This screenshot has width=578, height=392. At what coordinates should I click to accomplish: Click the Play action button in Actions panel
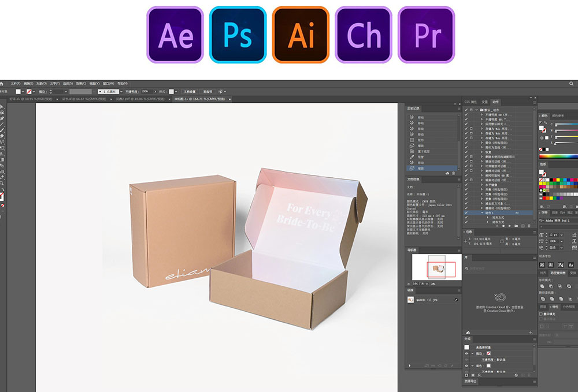click(510, 226)
